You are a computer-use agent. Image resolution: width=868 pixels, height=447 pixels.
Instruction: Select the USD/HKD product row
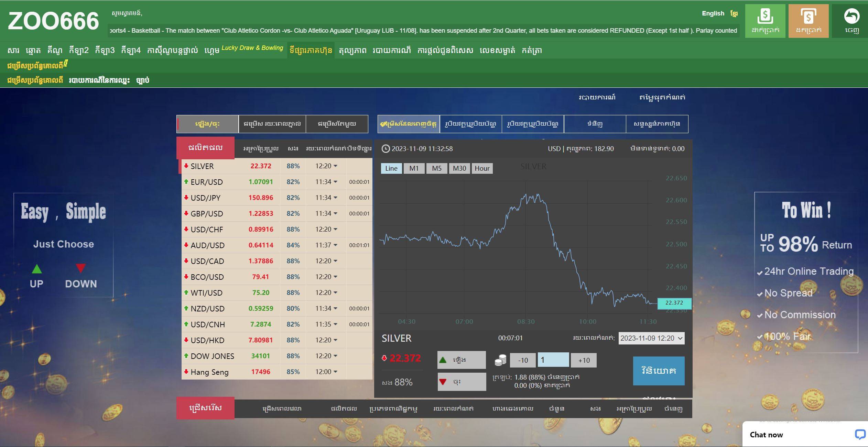tap(277, 340)
